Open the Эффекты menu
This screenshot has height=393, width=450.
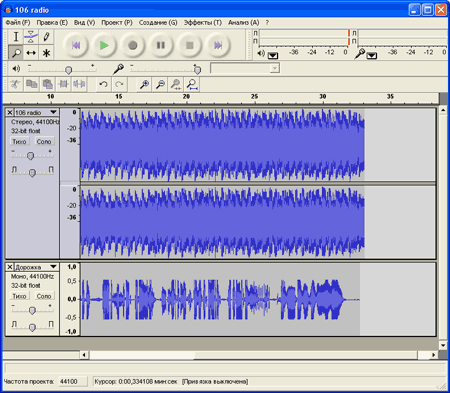coord(203,23)
